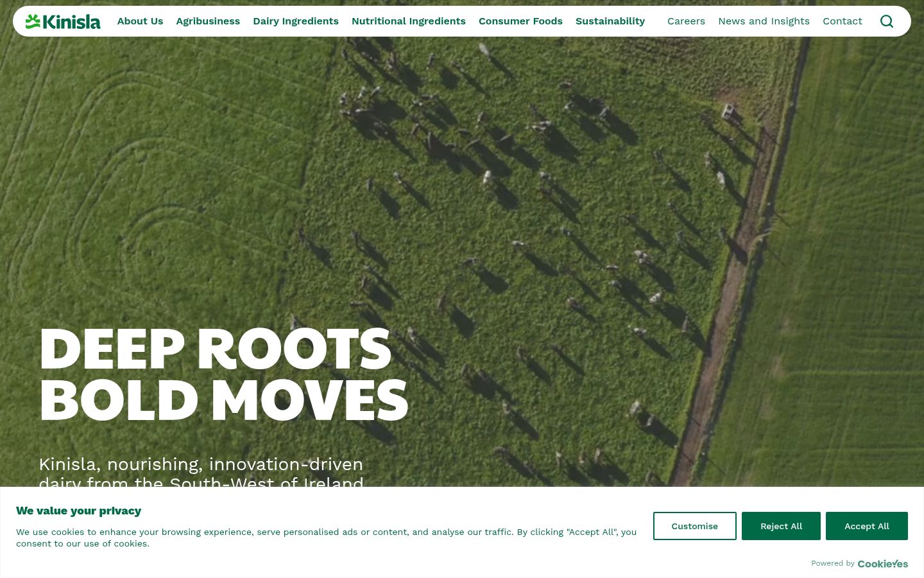Visit the Careers page

[686, 21]
